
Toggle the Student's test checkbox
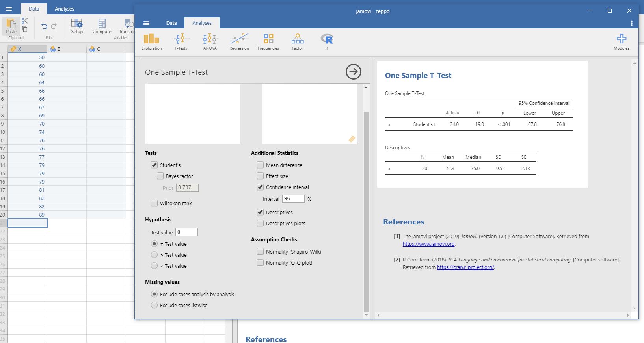154,165
